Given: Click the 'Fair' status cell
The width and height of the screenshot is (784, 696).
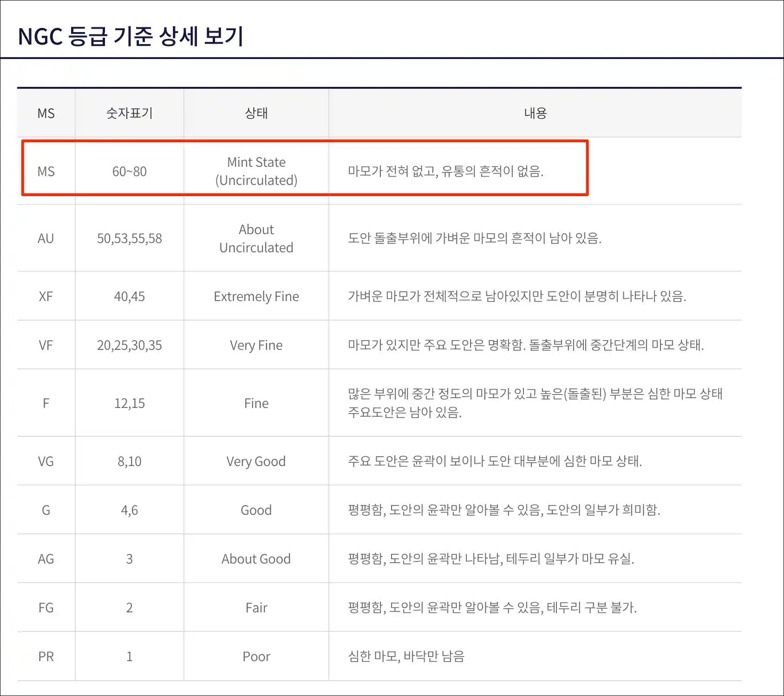Looking at the screenshot, I should (256, 608).
